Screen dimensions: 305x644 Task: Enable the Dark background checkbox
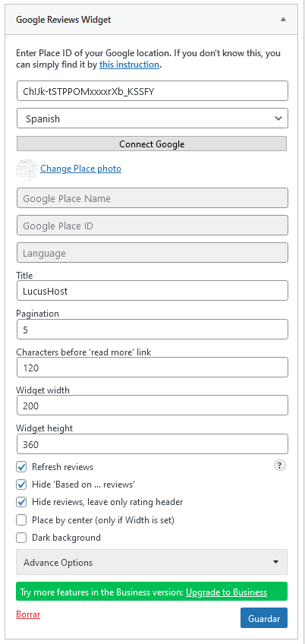point(21,538)
